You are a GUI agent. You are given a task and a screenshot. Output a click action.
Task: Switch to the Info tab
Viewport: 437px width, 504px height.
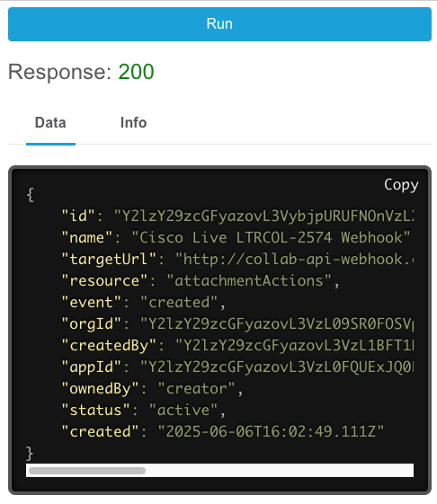pyautogui.click(x=133, y=122)
